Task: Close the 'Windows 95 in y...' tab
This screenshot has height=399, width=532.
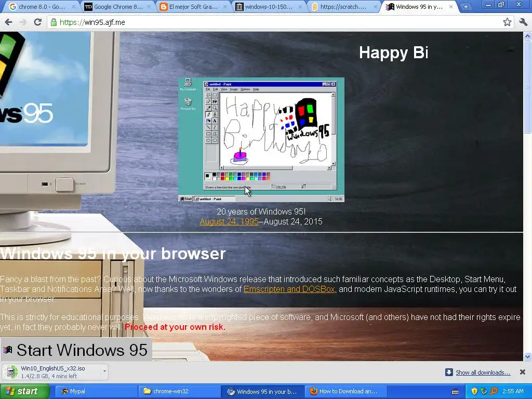Action: 450,7
